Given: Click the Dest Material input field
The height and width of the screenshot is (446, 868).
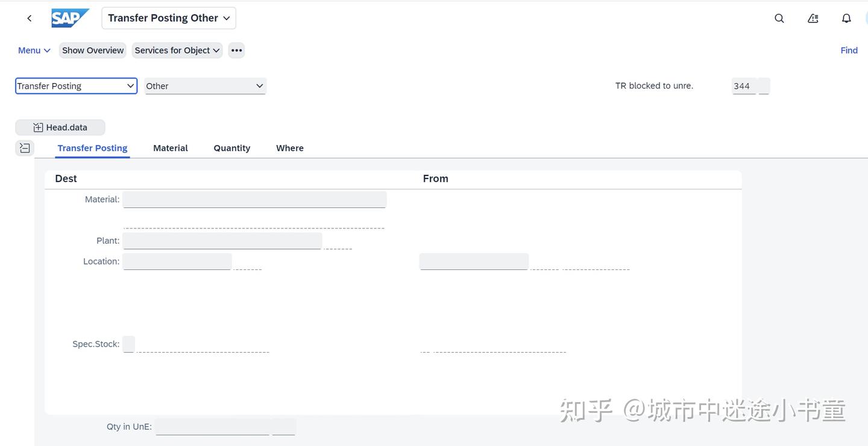Looking at the screenshot, I should click(x=253, y=199).
